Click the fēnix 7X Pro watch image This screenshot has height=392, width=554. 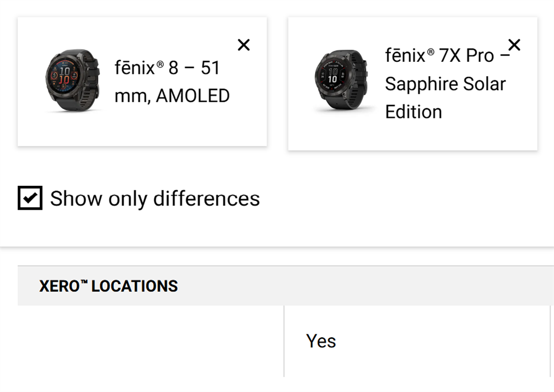(340, 80)
